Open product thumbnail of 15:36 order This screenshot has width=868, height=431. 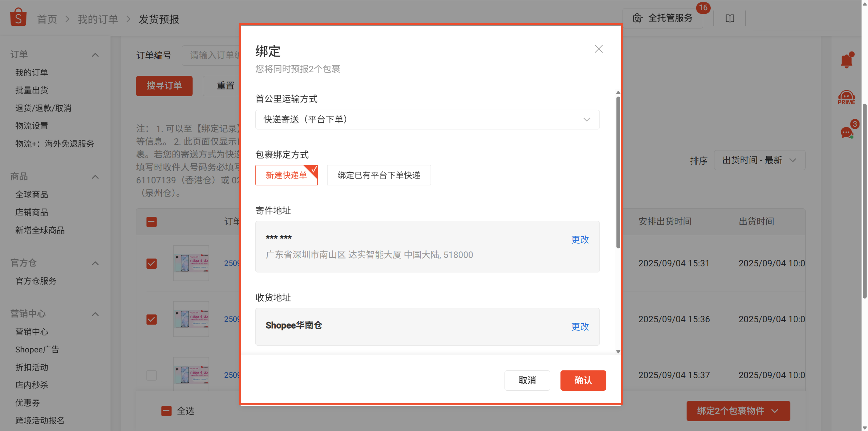tap(191, 319)
